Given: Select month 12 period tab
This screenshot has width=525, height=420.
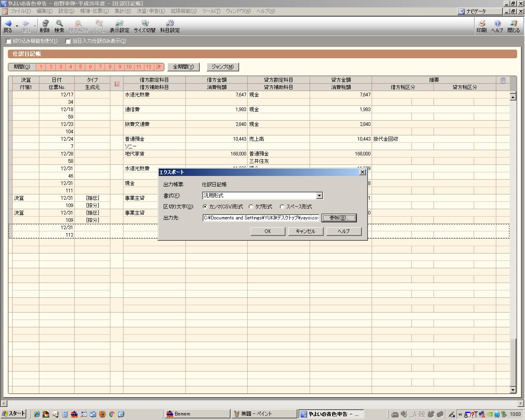Looking at the screenshot, I should point(148,67).
